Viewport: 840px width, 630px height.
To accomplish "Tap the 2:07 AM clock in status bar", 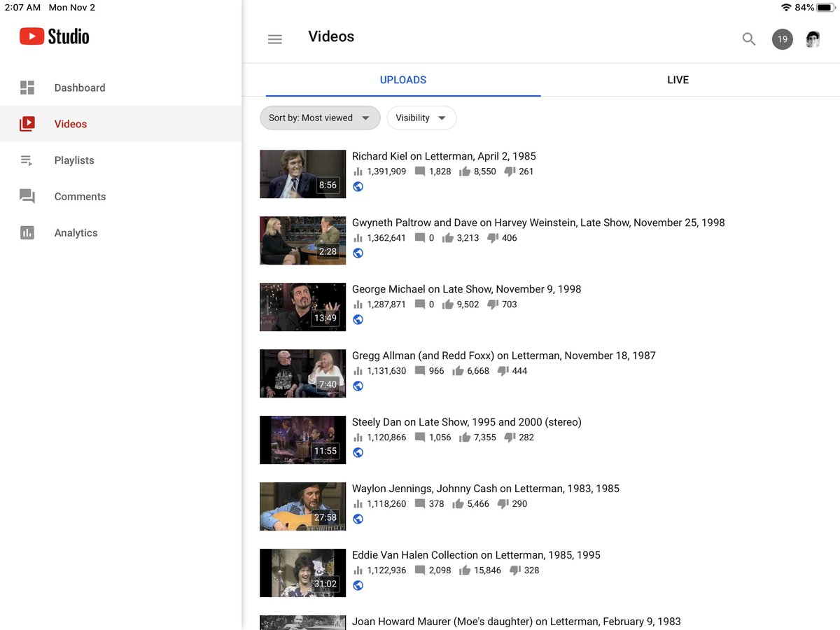I will [23, 8].
